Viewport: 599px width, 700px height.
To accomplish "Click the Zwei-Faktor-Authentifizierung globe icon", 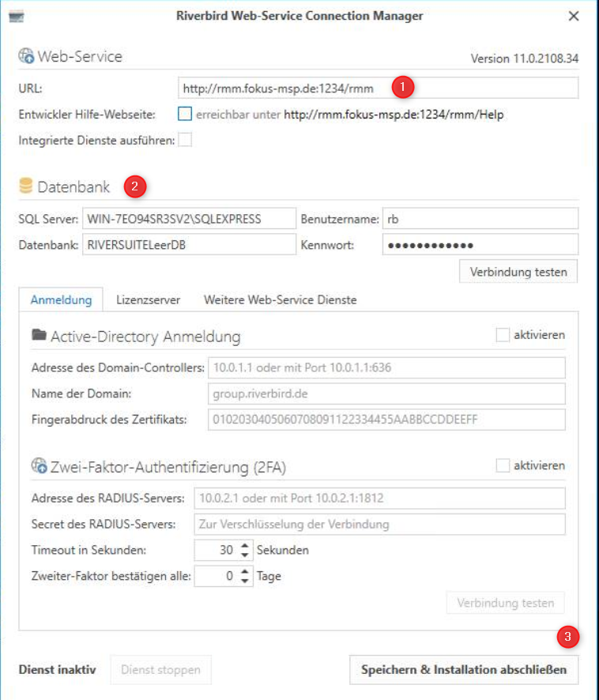I will click(39, 465).
